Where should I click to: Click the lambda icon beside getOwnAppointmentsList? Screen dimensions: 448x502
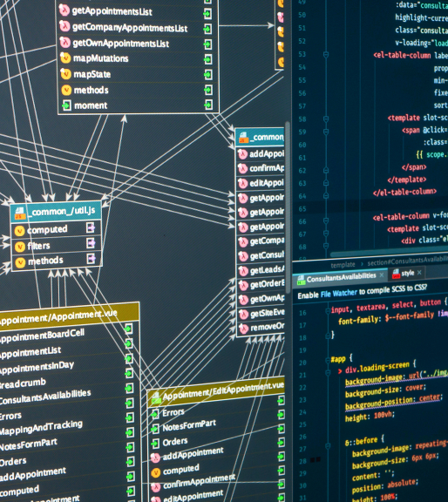(65, 42)
